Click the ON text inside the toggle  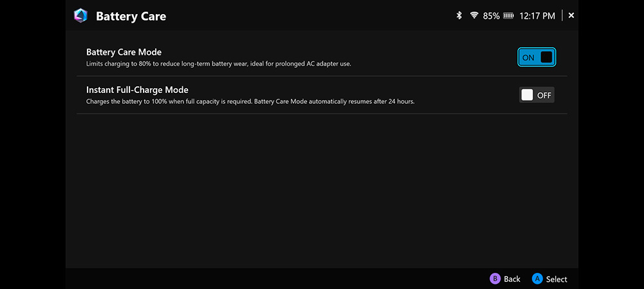pyautogui.click(x=528, y=57)
